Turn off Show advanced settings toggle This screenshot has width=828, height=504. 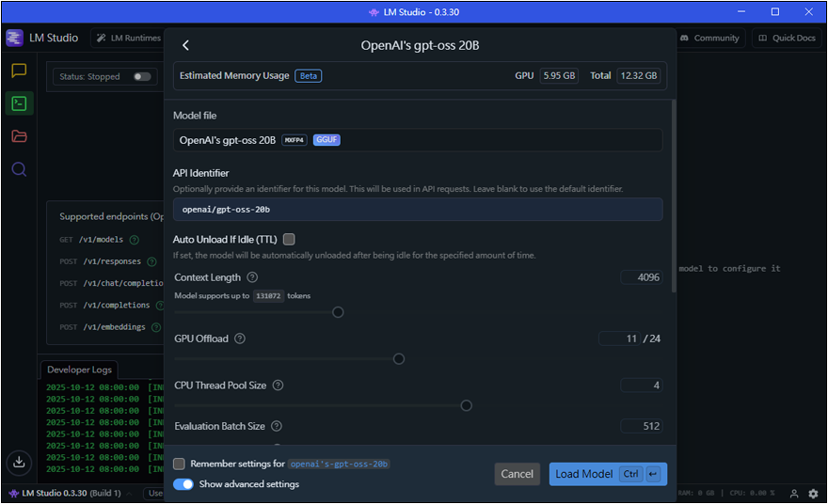(x=183, y=484)
